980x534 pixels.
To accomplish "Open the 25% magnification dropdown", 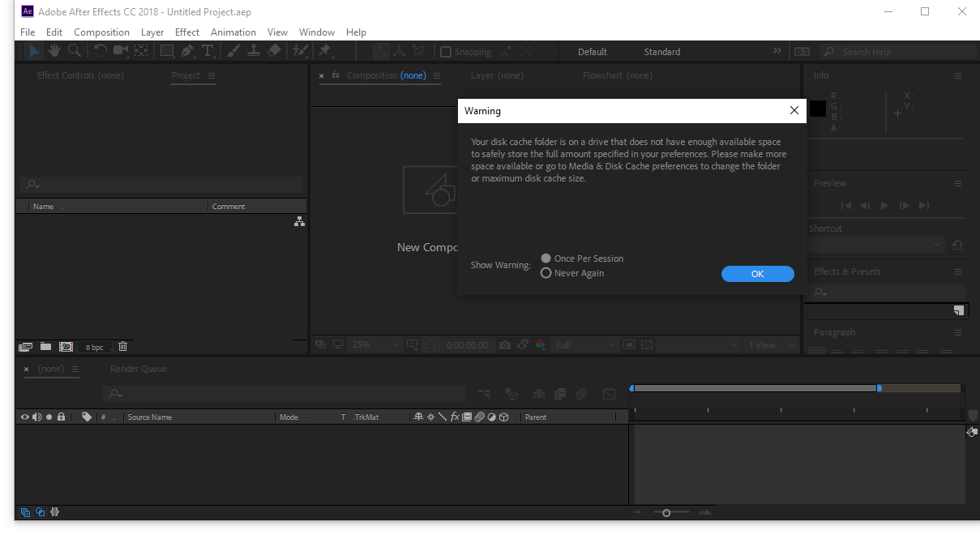I will click(375, 345).
